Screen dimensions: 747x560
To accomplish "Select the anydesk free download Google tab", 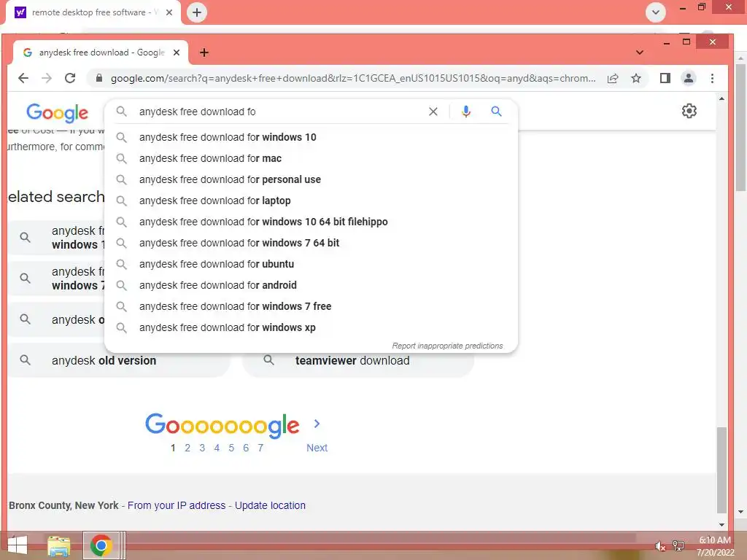I will point(101,52).
